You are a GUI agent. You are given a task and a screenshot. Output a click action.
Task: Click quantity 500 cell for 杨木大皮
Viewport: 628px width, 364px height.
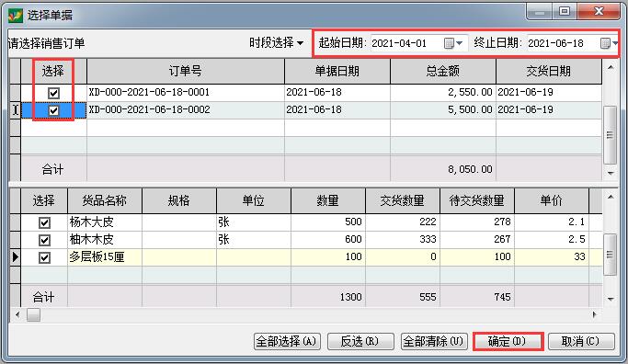coord(328,222)
